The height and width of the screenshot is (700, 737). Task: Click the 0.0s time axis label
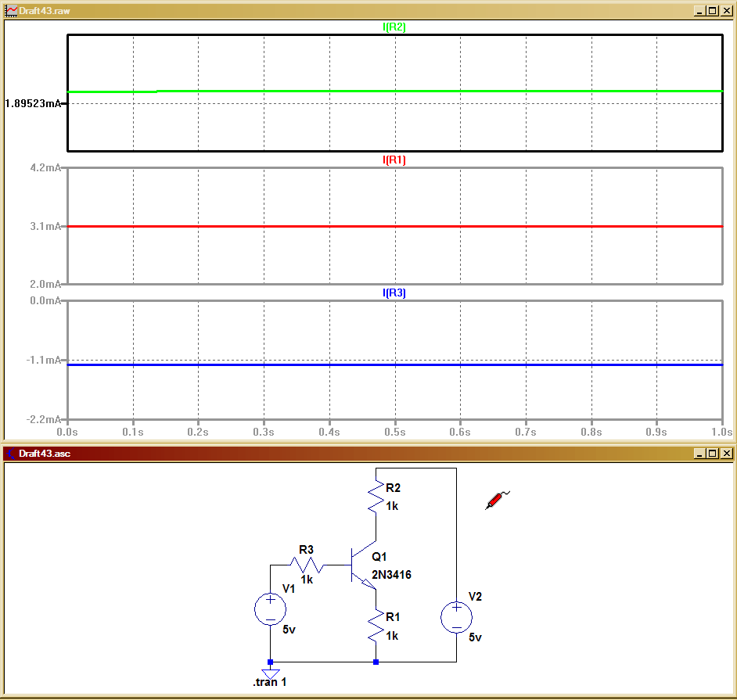[x=67, y=432]
